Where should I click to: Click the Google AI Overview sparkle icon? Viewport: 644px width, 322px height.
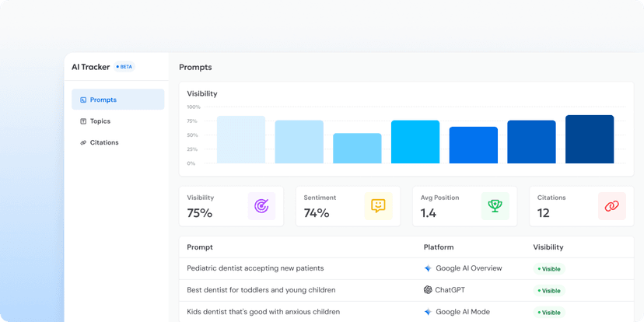(x=428, y=268)
